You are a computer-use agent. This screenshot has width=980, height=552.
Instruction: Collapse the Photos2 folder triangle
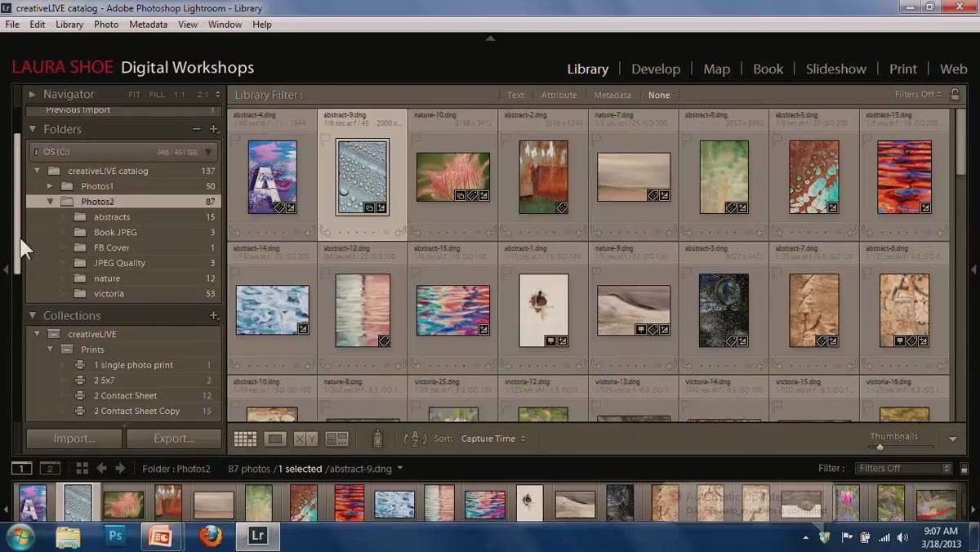pos(50,202)
